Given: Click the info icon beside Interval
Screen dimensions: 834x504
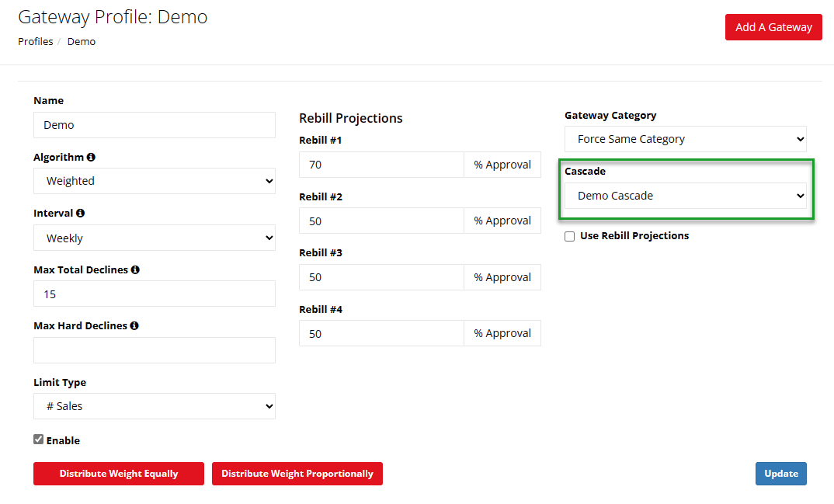Looking at the screenshot, I should tap(80, 213).
